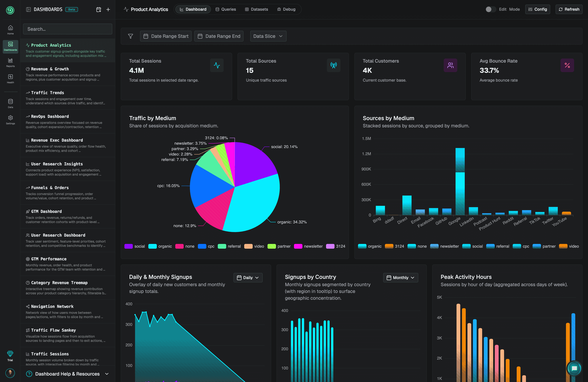This screenshot has width=588, height=382.
Task: Open the Data sidebar section
Action: coord(10,103)
